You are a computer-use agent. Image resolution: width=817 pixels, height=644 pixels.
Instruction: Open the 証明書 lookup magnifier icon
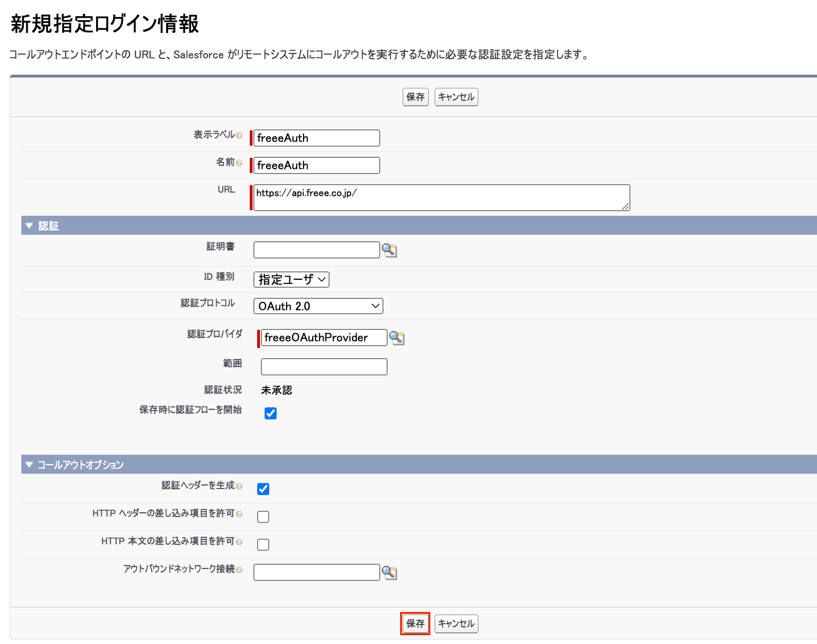pyautogui.click(x=389, y=251)
